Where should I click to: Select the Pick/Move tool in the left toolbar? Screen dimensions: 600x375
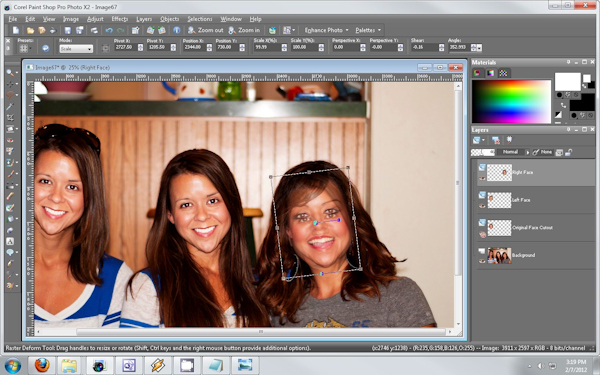pyautogui.click(x=10, y=84)
